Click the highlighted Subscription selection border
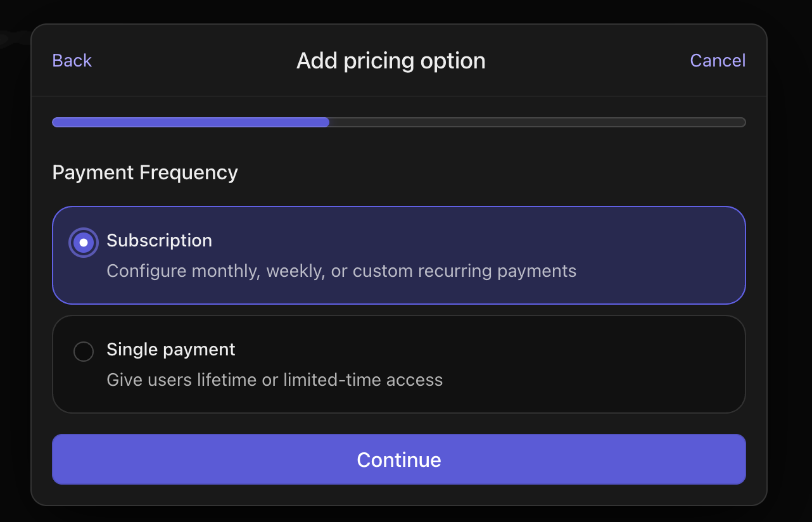This screenshot has height=522, width=812. (x=399, y=206)
